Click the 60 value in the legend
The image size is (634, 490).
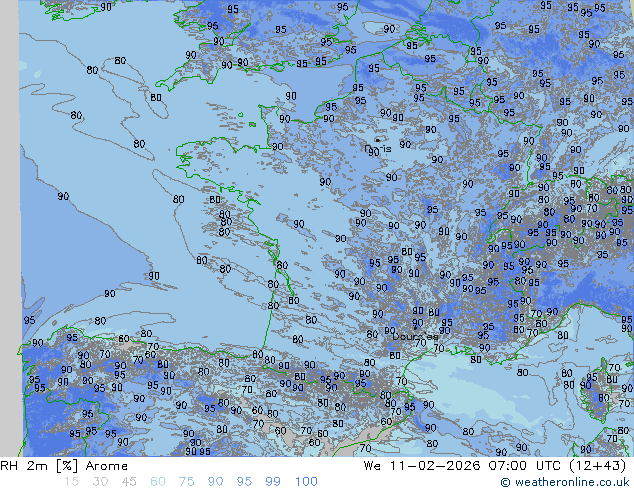pyautogui.click(x=157, y=482)
